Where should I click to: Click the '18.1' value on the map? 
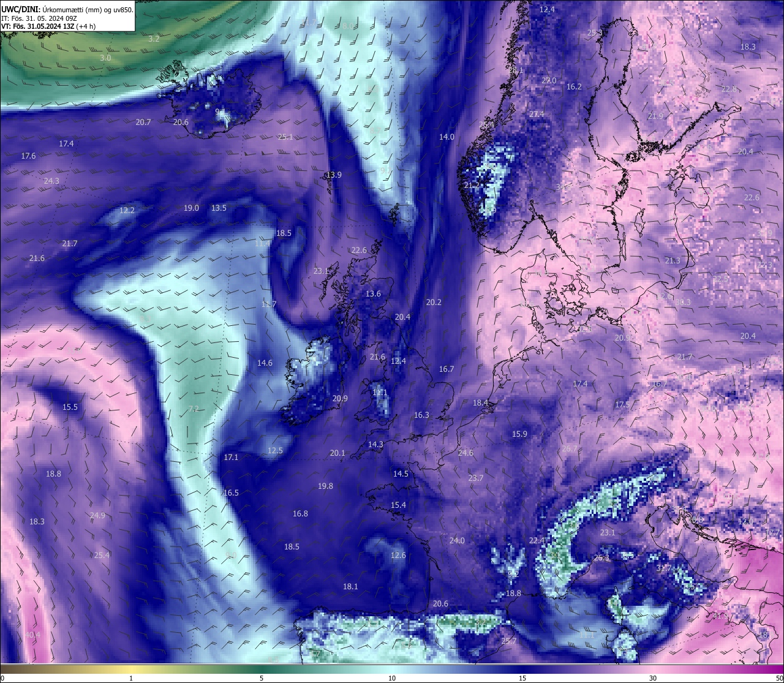click(350, 587)
